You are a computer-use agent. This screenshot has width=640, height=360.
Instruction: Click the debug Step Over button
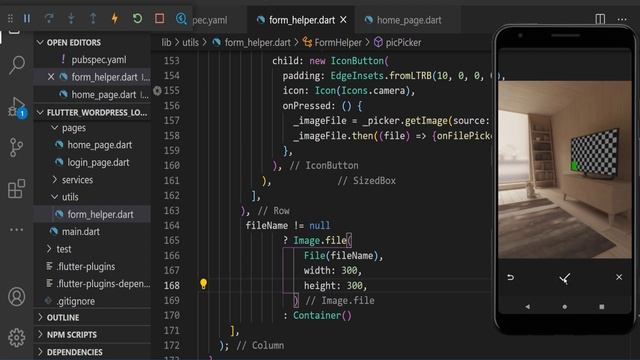tap(49, 18)
